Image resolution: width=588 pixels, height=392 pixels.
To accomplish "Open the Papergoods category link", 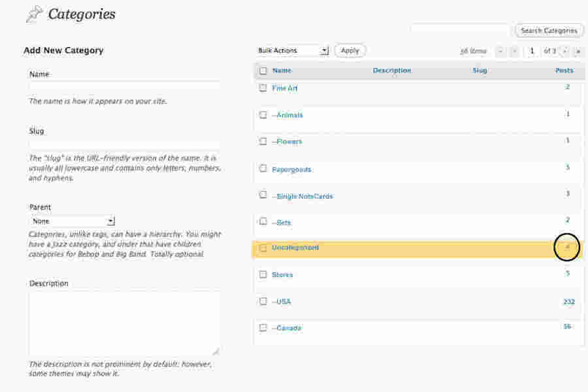I will click(292, 170).
